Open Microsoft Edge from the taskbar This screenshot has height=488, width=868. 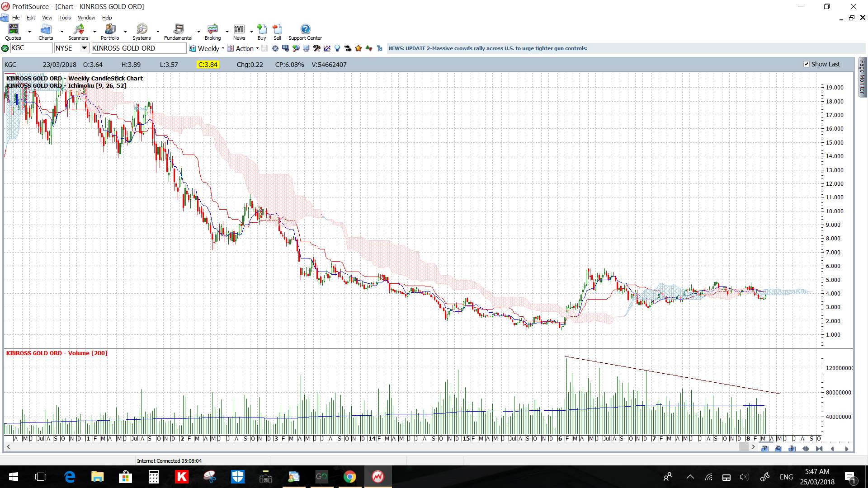70,477
